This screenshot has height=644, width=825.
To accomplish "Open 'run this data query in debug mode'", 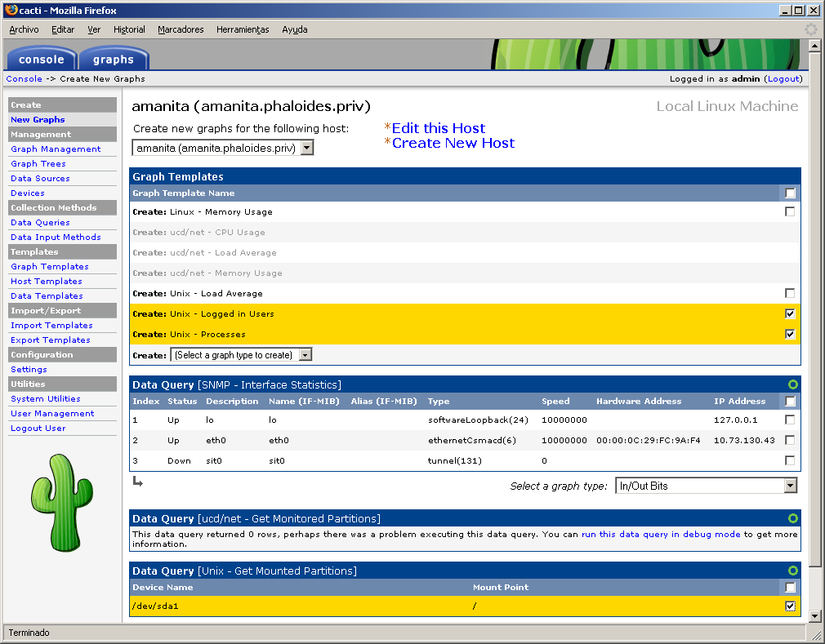I will [661, 534].
